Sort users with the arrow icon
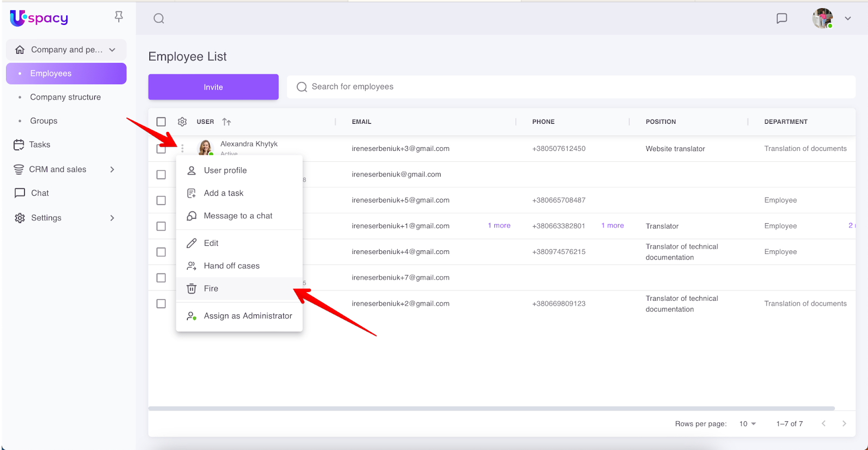Viewport: 868px width, 450px height. (227, 122)
